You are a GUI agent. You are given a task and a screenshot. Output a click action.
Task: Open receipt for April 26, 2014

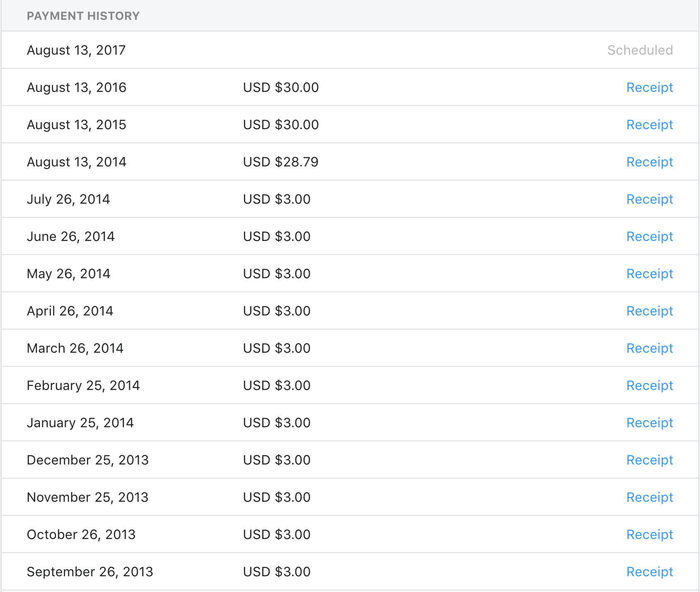pyautogui.click(x=649, y=311)
